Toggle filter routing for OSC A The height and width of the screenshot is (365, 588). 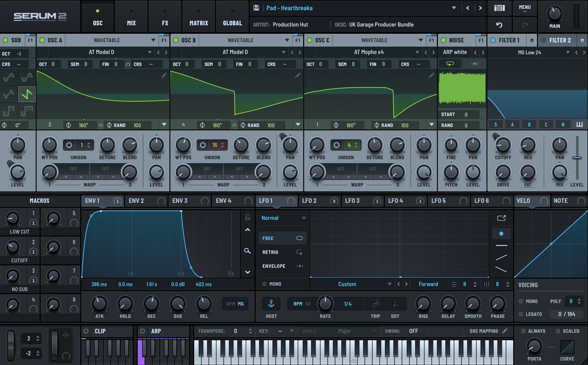tap(512, 124)
